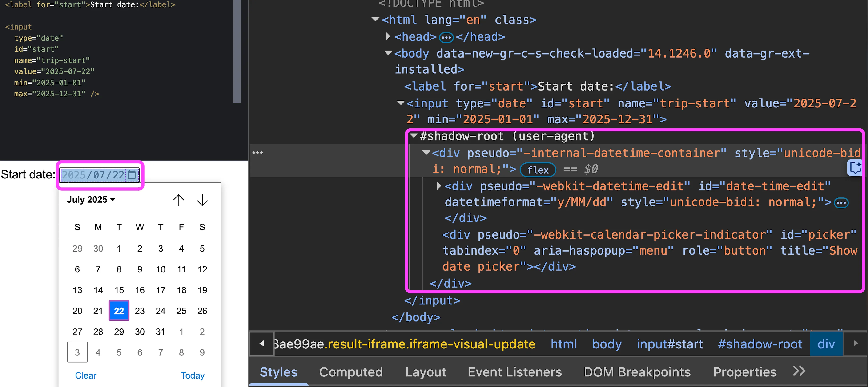Select July 15 in the calendar

click(119, 290)
